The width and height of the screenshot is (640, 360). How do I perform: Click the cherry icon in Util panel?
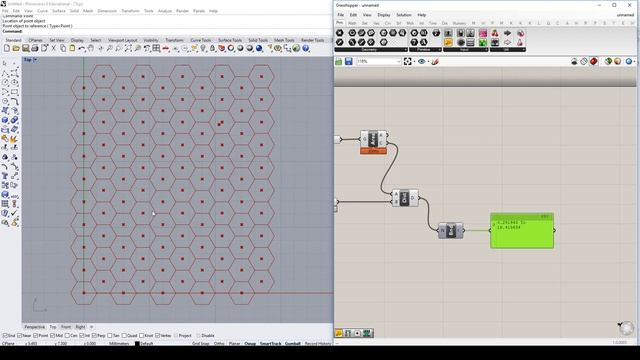pos(495,33)
